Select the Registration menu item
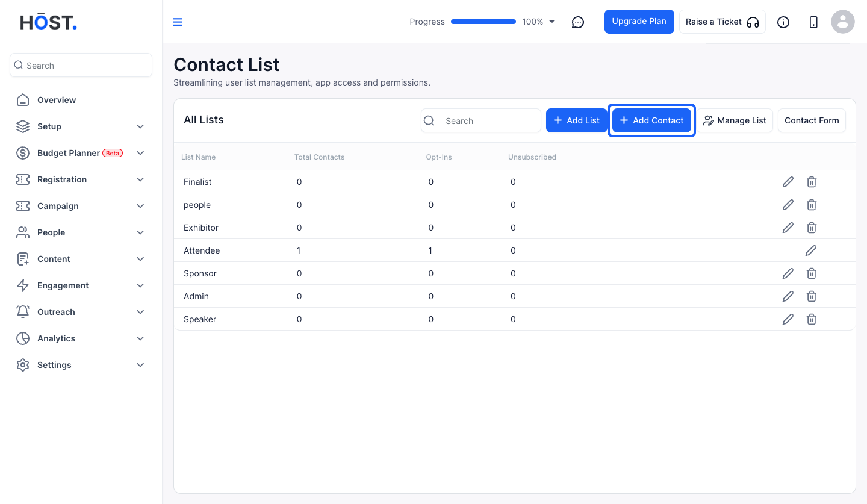The image size is (867, 504). coord(81,179)
